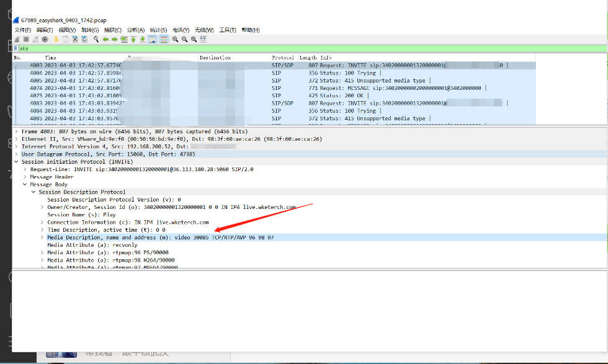Click the resize columns icon
This screenshot has height=364, width=608.
click(203, 39)
